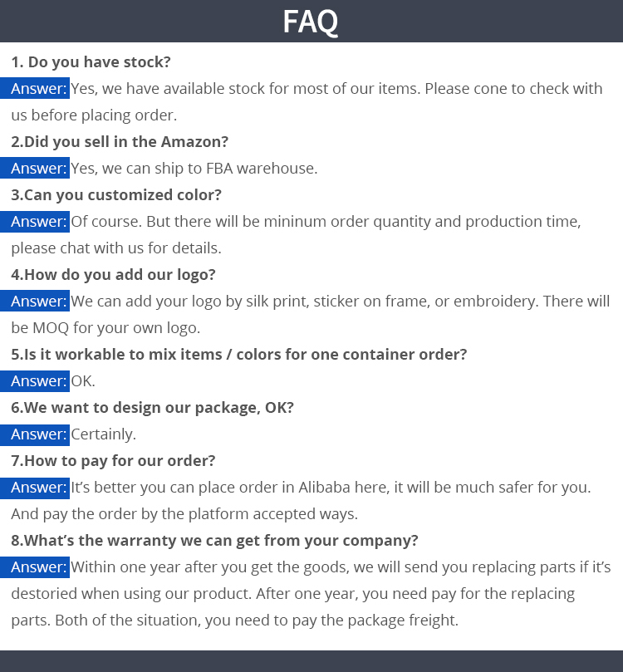Click the question "Do you have stock?"
Screen dimensions: 623x672
[x=91, y=62]
